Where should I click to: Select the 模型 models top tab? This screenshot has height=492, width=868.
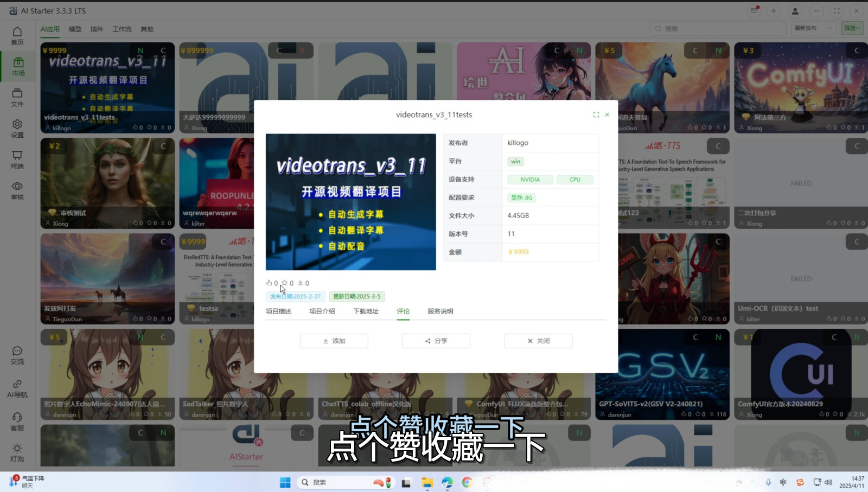tap(75, 29)
